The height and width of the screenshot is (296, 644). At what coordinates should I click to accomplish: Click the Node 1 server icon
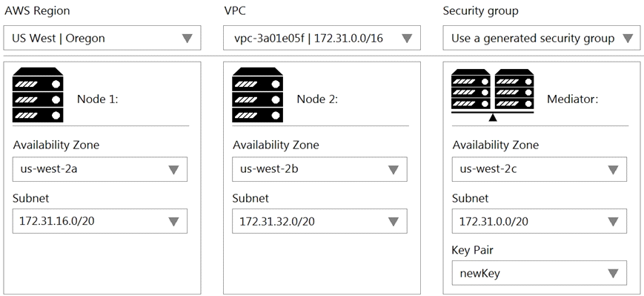click(38, 95)
